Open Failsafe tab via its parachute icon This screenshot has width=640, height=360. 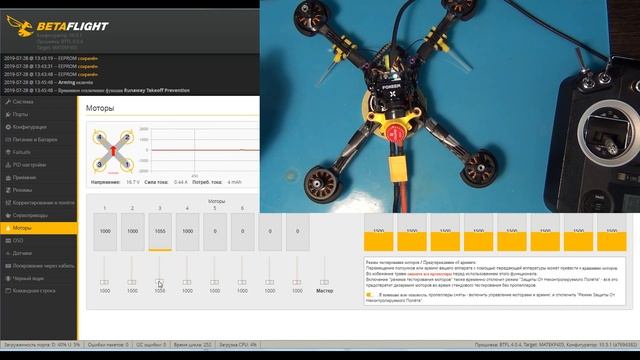pyautogui.click(x=8, y=152)
